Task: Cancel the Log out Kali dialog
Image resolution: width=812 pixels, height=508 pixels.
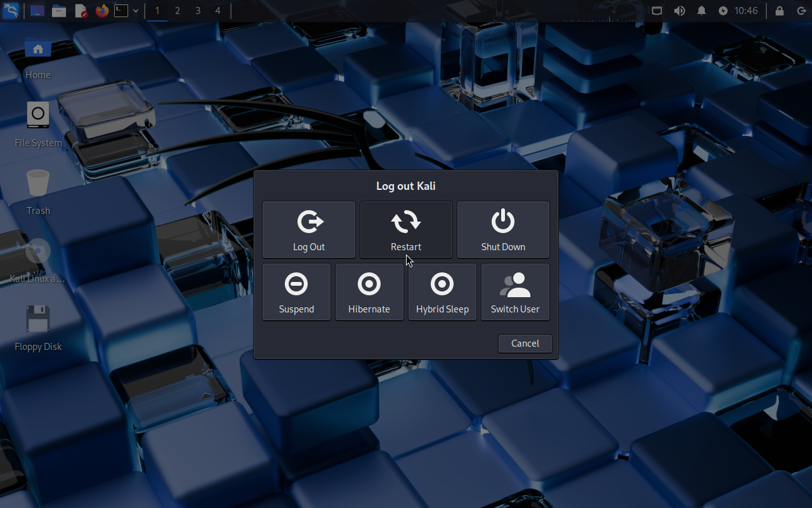Action: 525,344
